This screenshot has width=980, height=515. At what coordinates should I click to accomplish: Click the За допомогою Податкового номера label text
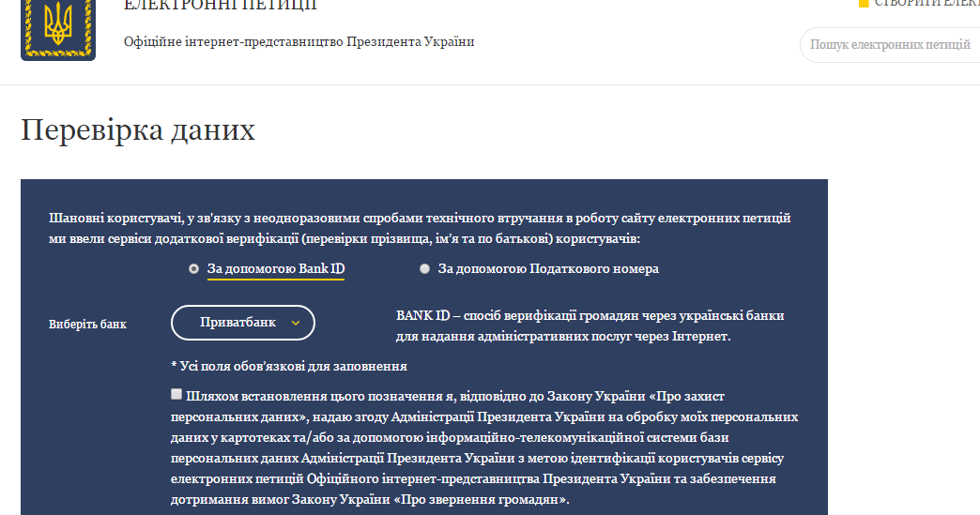[548, 269]
